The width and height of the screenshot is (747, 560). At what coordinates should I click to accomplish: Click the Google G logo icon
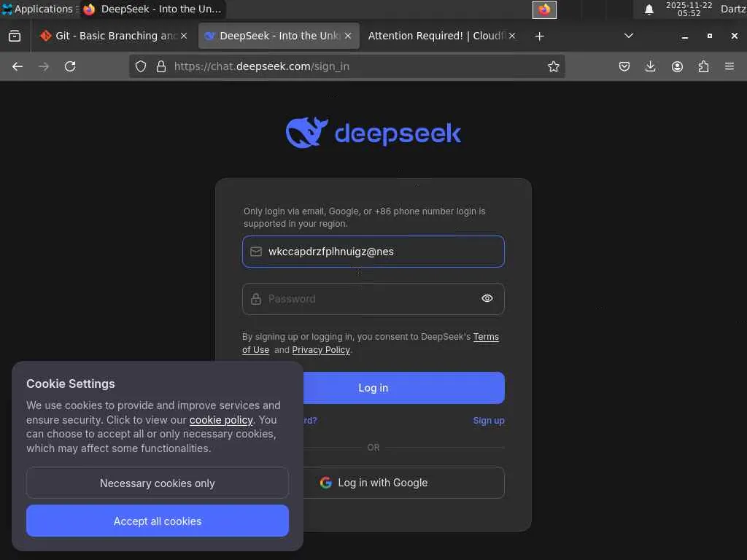[x=326, y=483]
